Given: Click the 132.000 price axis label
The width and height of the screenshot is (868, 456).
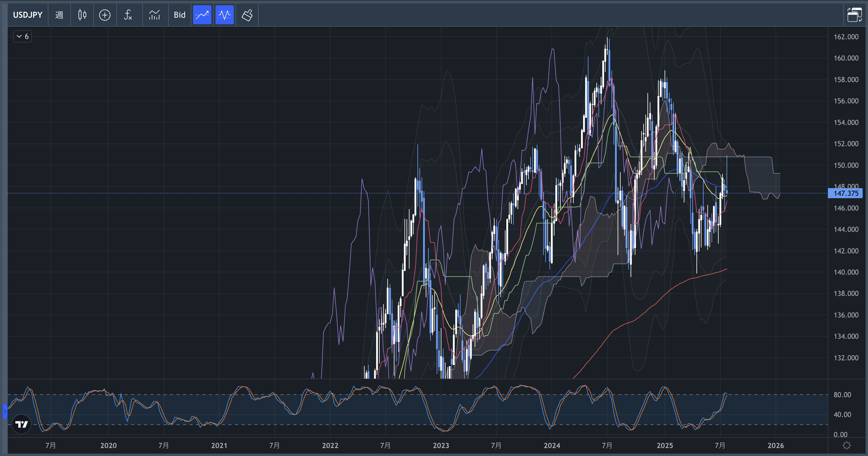Looking at the screenshot, I should (x=846, y=358).
